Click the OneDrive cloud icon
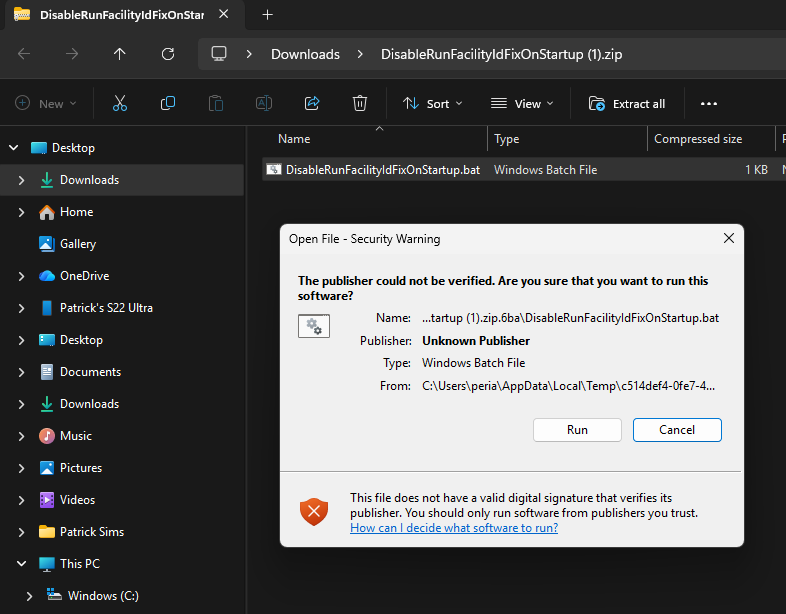This screenshot has width=786, height=614. click(x=47, y=276)
